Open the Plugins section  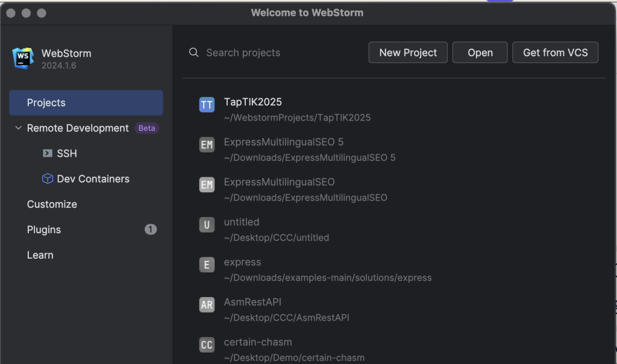[x=44, y=230]
